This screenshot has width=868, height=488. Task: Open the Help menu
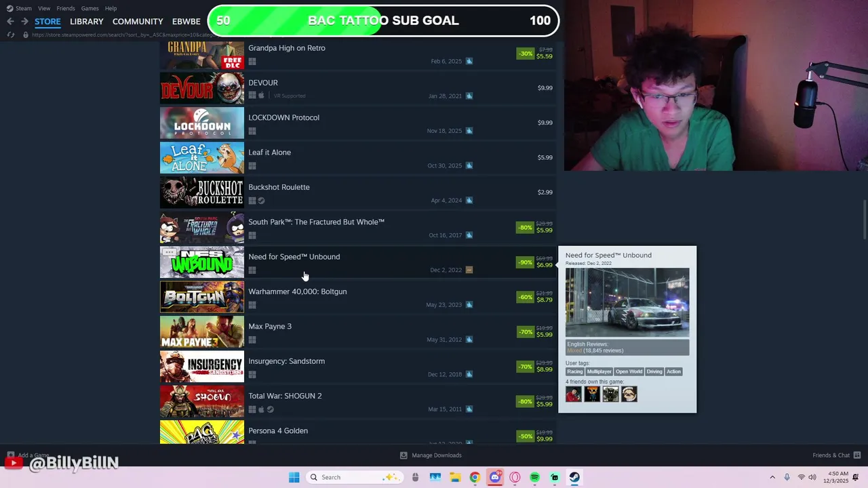click(x=111, y=8)
